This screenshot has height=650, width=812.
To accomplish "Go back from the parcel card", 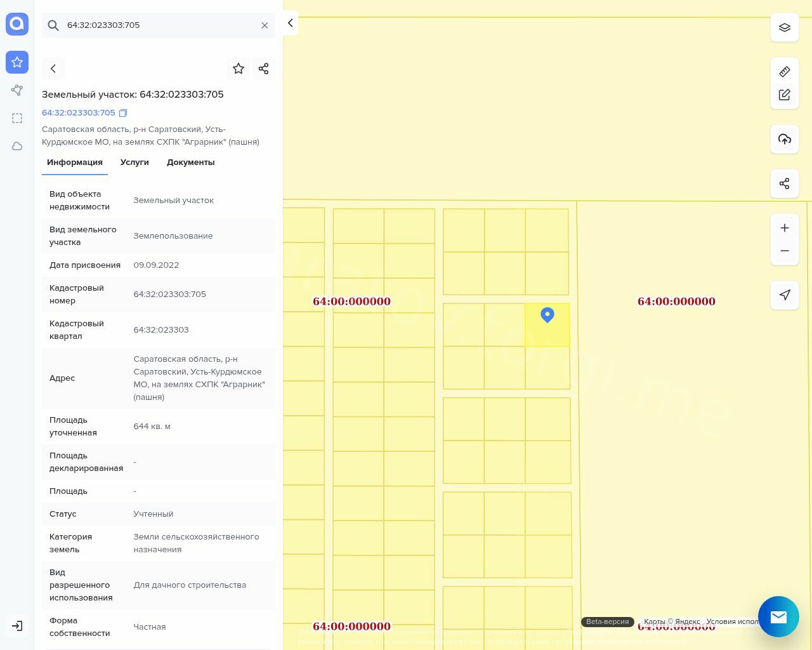I will [x=53, y=69].
